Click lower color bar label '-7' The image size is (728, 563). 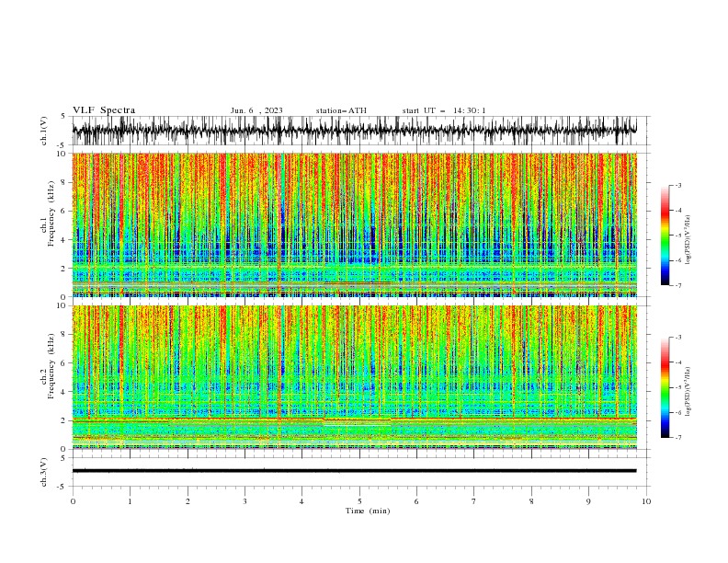(x=678, y=438)
